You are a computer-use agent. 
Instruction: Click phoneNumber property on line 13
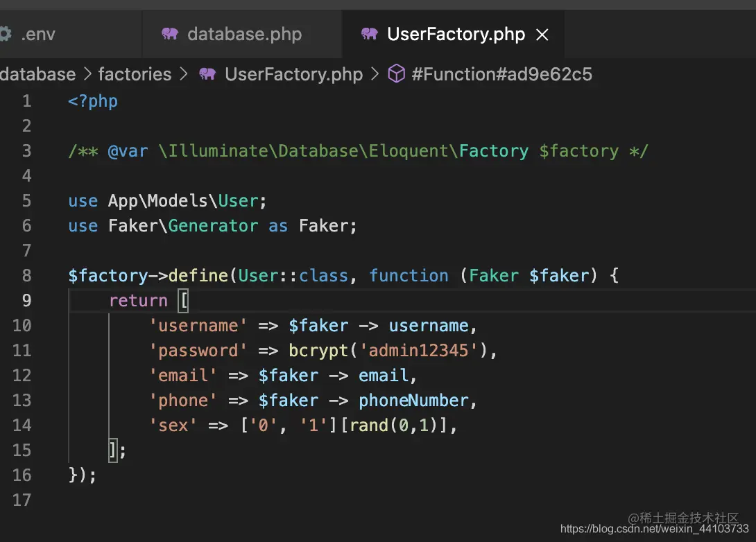(x=413, y=401)
